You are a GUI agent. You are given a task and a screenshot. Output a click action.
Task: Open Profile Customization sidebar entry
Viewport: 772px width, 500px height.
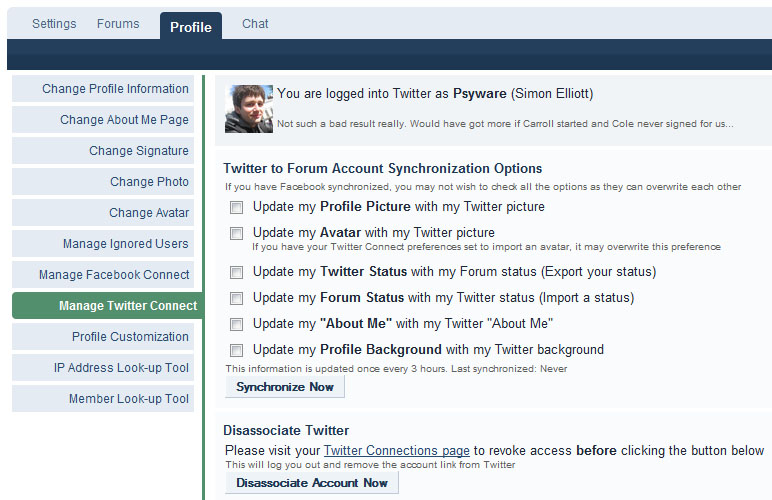pos(130,337)
